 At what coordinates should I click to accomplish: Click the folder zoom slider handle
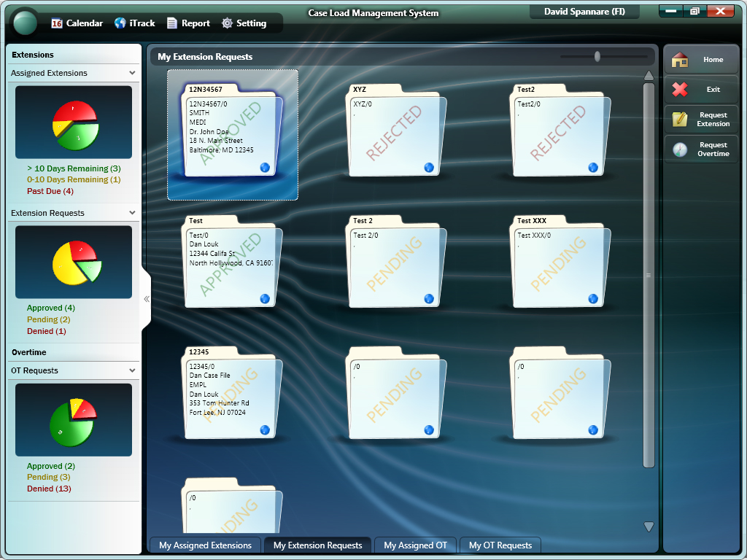(x=597, y=57)
